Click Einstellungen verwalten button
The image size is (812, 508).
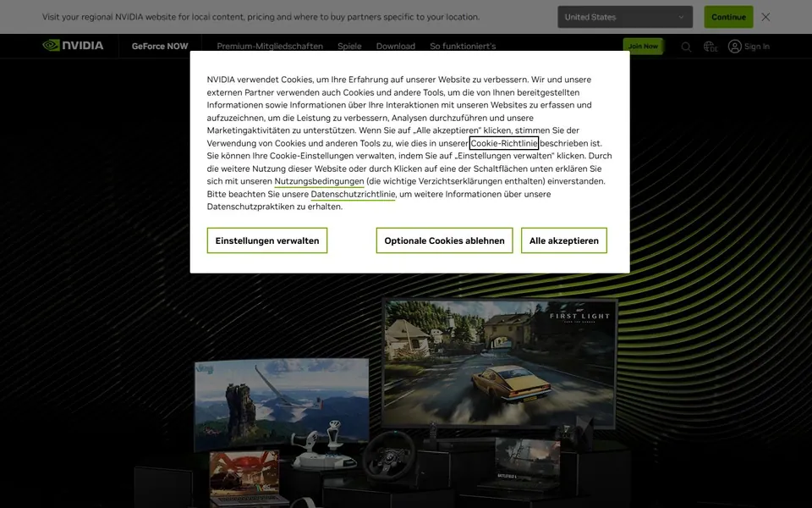(x=267, y=240)
